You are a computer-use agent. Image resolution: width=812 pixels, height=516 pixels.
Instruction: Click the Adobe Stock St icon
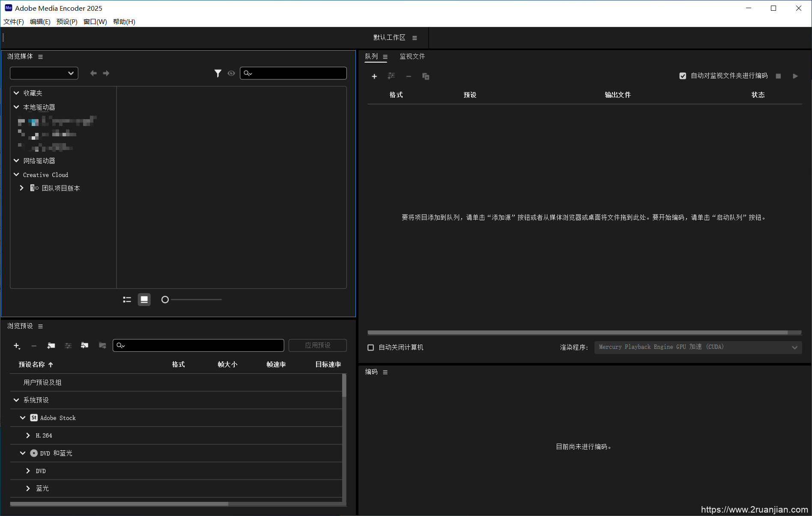(34, 418)
